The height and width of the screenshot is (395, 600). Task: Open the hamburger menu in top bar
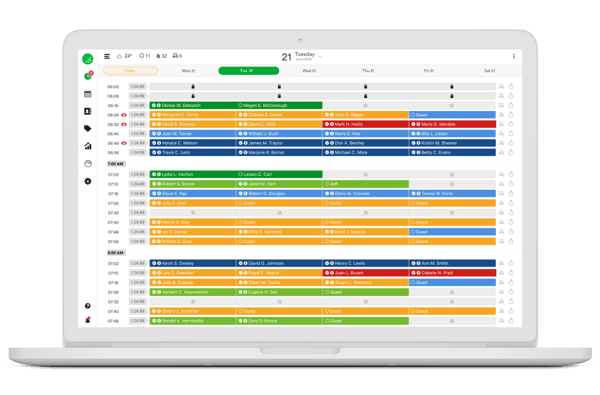[x=107, y=56]
